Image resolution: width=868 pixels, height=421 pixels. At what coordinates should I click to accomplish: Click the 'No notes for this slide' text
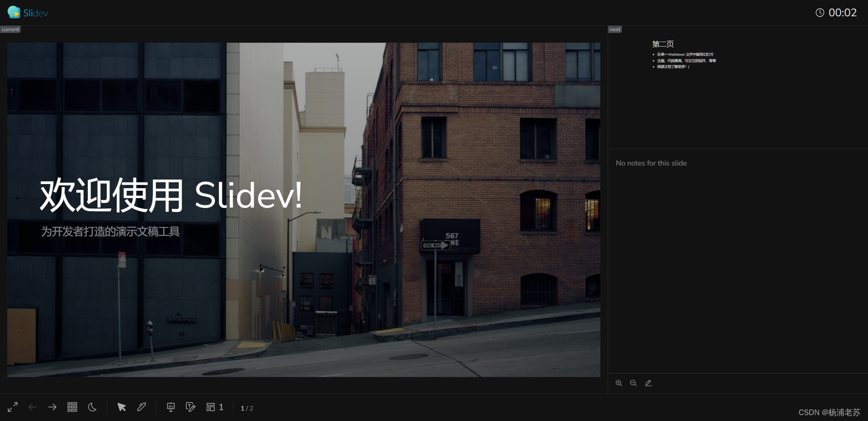[x=651, y=163]
